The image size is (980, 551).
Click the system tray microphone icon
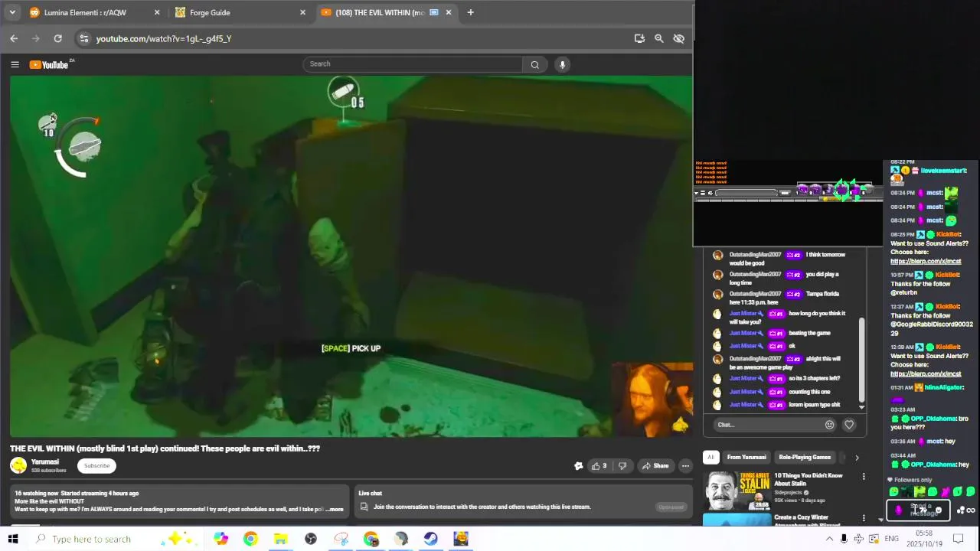point(844,539)
